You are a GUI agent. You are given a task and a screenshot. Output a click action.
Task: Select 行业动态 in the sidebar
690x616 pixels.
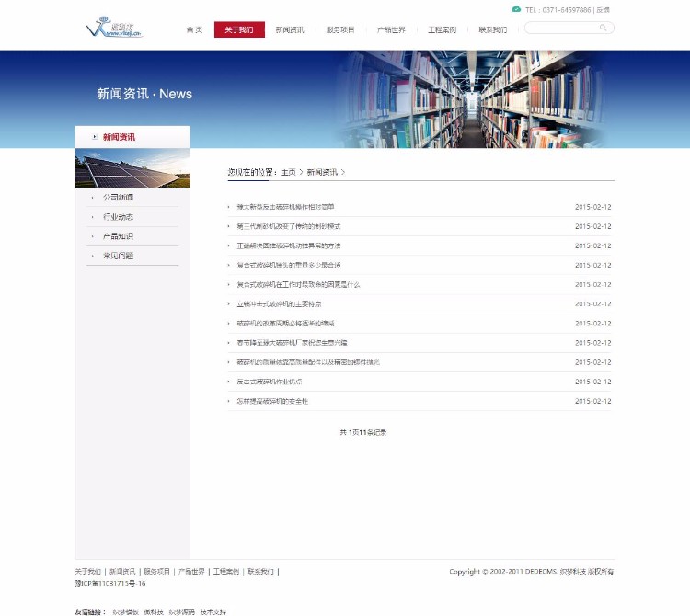pos(118,217)
